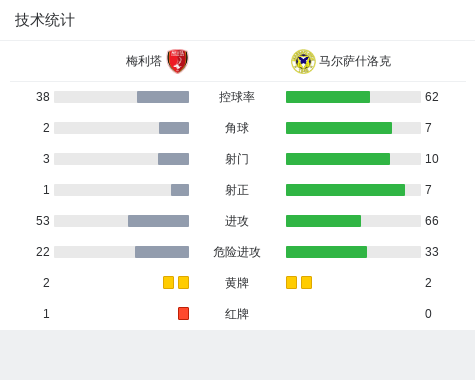
Task: Open the 马尔萨什洛克 team name link
Action: [x=355, y=61]
